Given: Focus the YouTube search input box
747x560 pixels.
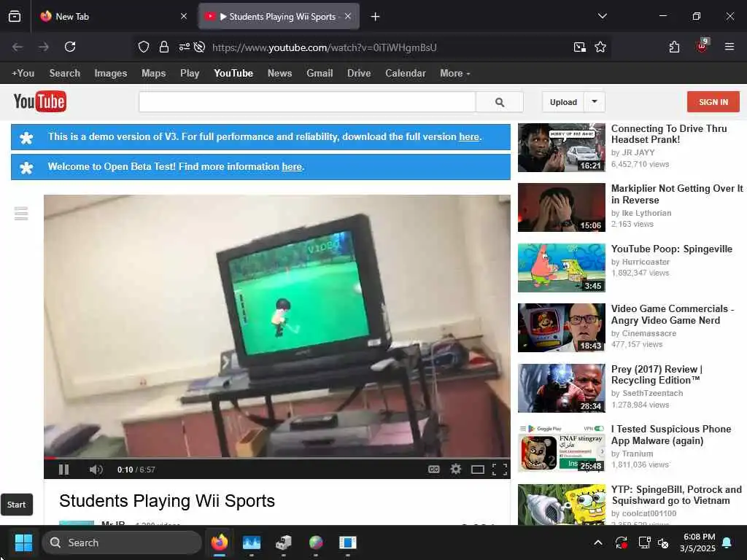Looking at the screenshot, I should point(307,102).
